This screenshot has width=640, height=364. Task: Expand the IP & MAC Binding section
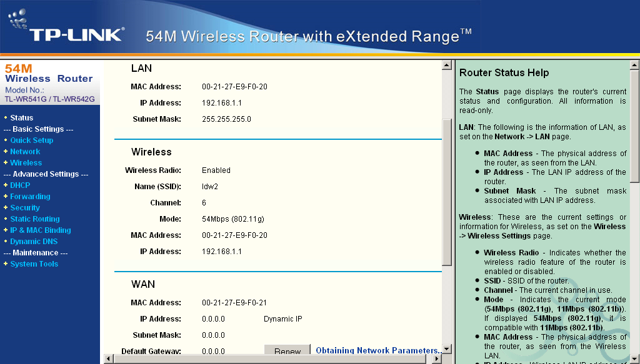[x=41, y=230]
